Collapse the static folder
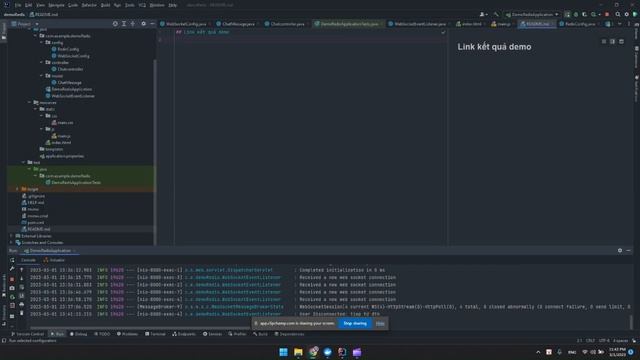640x360 pixels. pos(36,109)
